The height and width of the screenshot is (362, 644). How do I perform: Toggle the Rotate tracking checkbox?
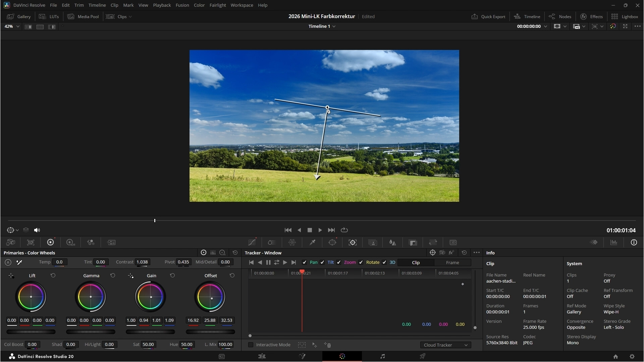(361, 262)
